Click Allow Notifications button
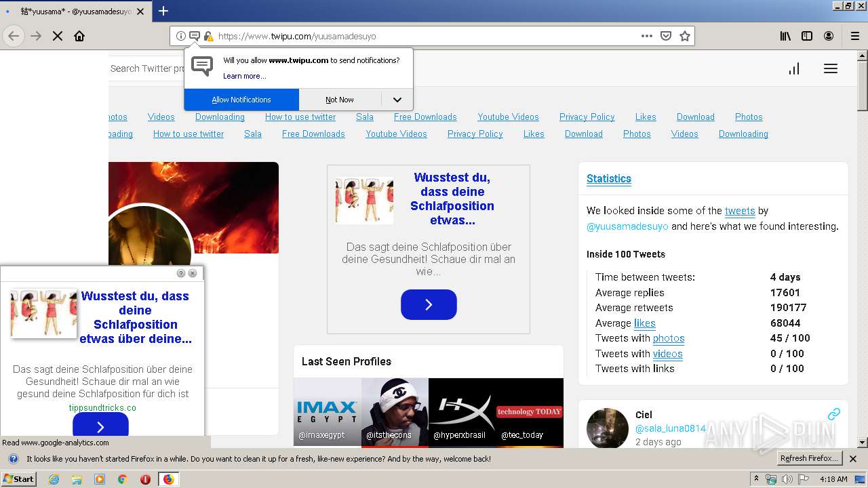Screen dimensions: 868x488 coord(241,100)
